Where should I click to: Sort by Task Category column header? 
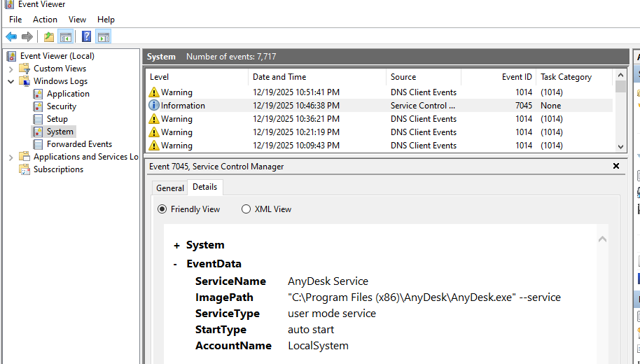(x=574, y=77)
